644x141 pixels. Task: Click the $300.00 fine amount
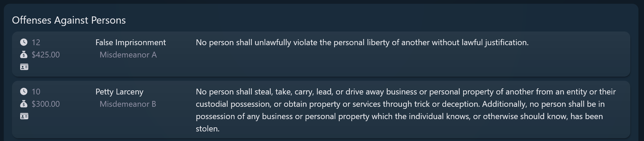tap(45, 104)
